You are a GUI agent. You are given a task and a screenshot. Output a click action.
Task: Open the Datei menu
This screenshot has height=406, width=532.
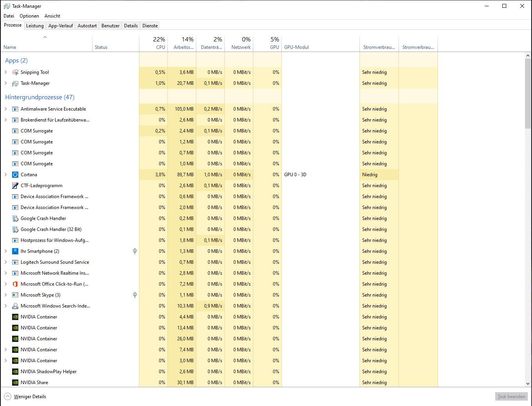point(9,16)
